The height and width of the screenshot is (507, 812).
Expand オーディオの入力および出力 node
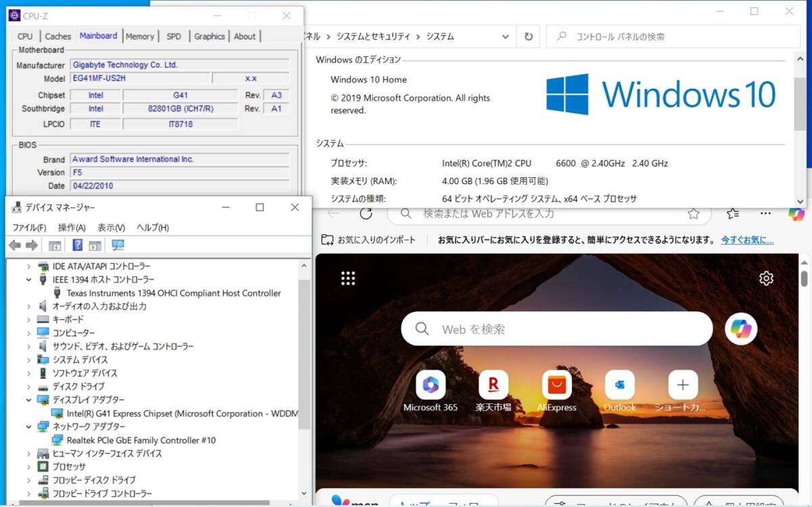[x=28, y=307]
